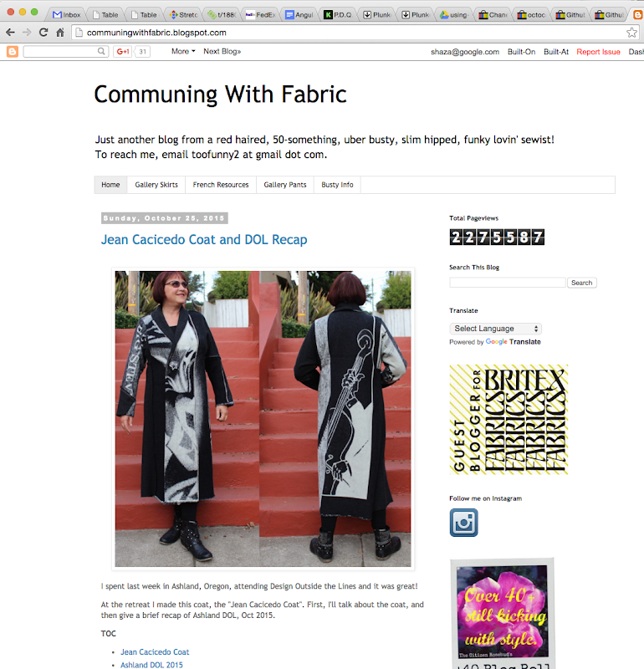The height and width of the screenshot is (669, 644).
Task: Open the Select Language dropdown
Action: tap(495, 329)
